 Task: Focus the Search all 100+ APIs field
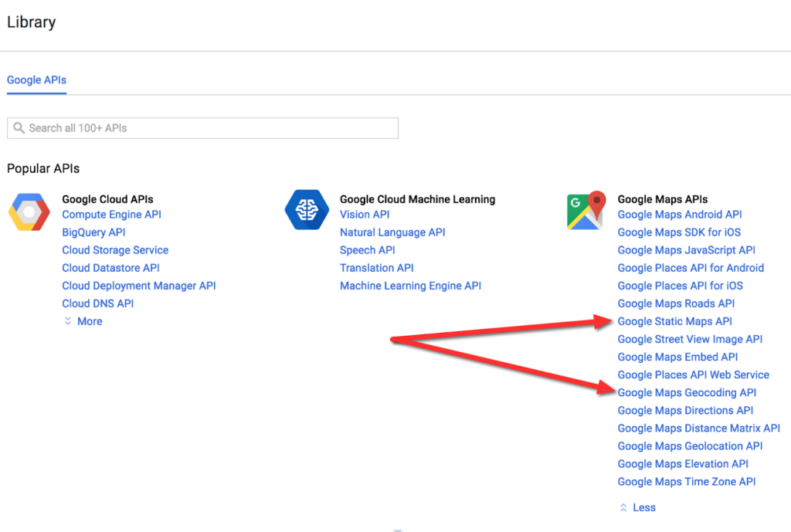point(209,128)
